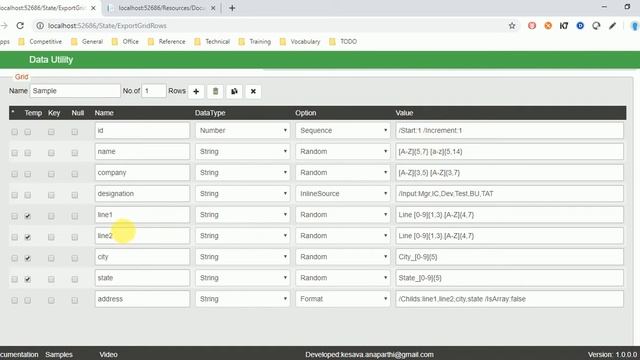Select the company row first checkbox
The width and height of the screenshot is (640, 360).
14,174
